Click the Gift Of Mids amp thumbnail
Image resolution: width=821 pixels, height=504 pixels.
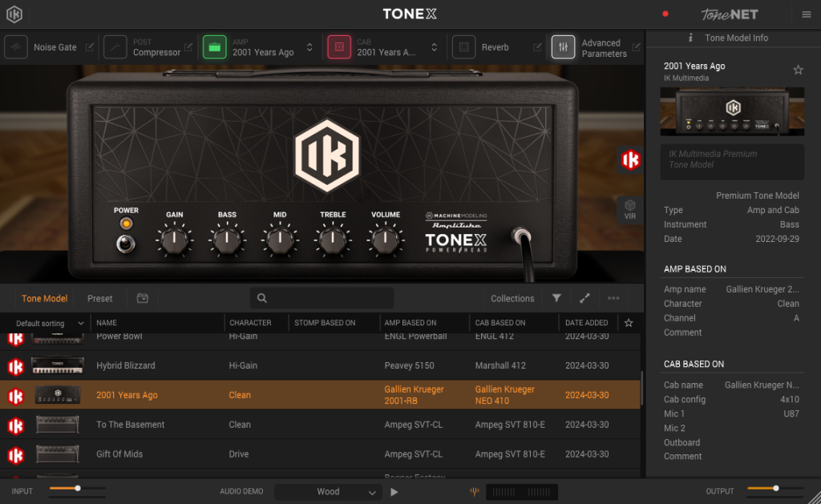[x=57, y=454]
